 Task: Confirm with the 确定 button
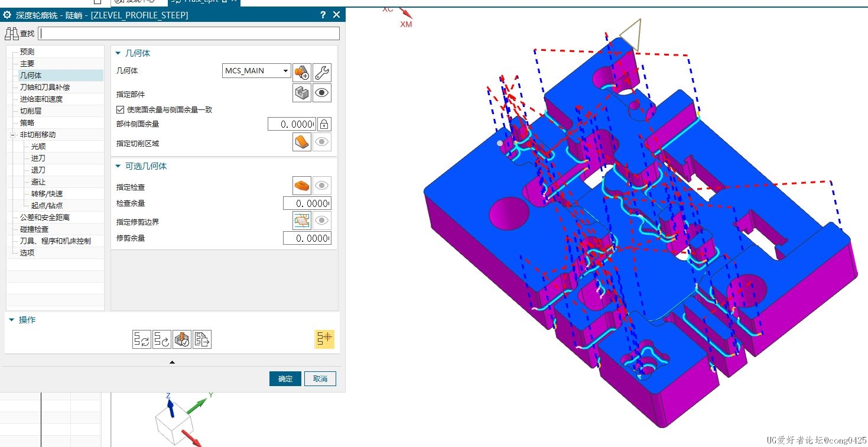pyautogui.click(x=285, y=378)
